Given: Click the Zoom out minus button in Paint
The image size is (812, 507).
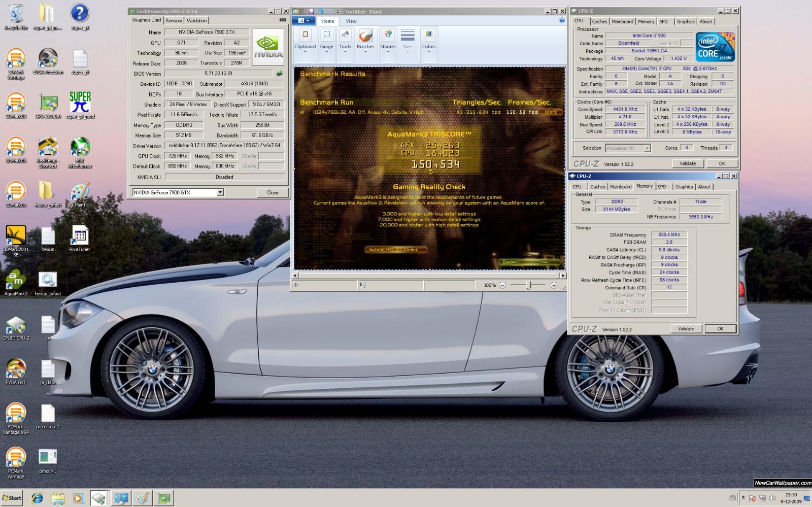Looking at the screenshot, I should point(502,285).
